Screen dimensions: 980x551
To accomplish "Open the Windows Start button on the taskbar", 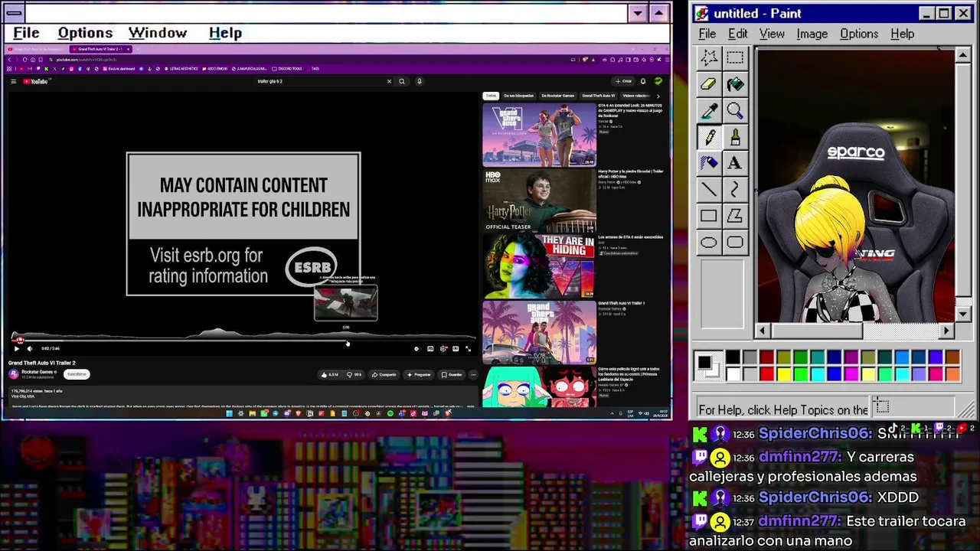I will pyautogui.click(x=229, y=414).
